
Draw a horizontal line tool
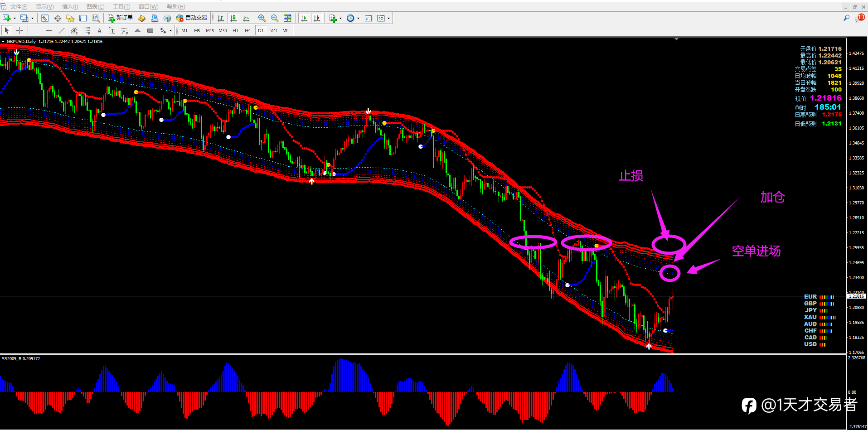coord(49,30)
